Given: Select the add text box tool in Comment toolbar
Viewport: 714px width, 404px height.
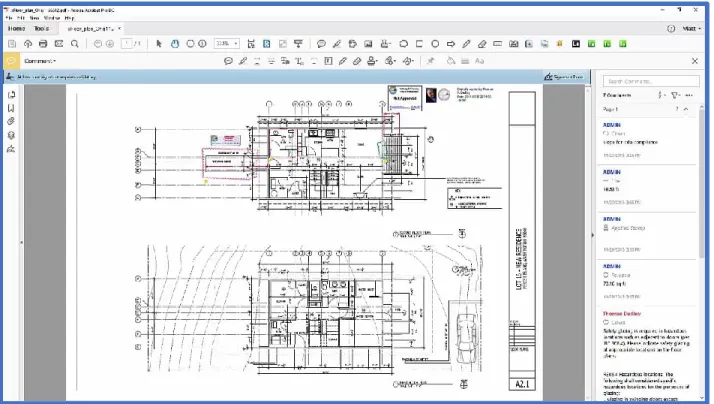Looking at the screenshot, I should [328, 61].
